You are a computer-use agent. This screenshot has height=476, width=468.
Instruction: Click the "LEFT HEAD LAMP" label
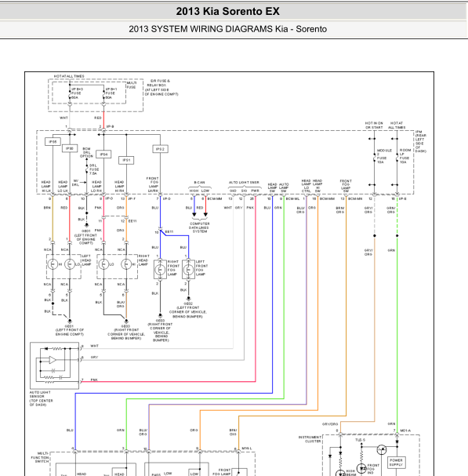[x=86, y=260]
